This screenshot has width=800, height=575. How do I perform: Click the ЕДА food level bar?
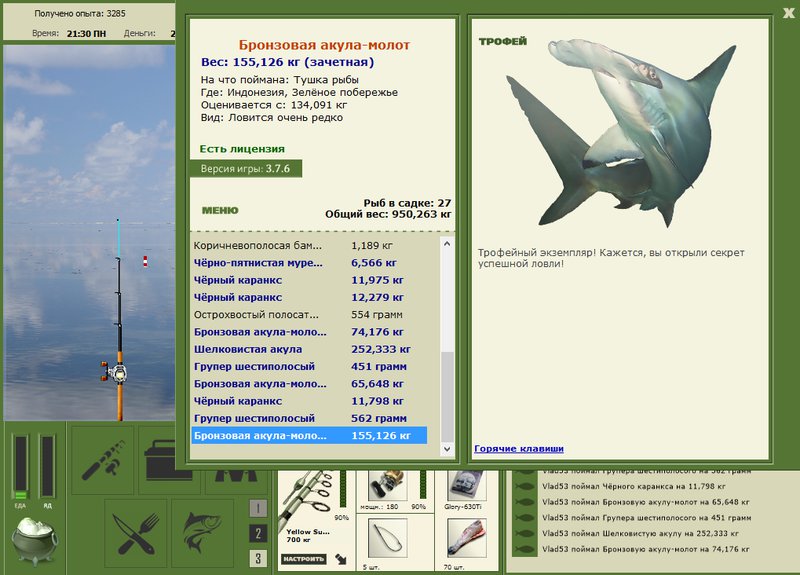pyautogui.click(x=20, y=466)
